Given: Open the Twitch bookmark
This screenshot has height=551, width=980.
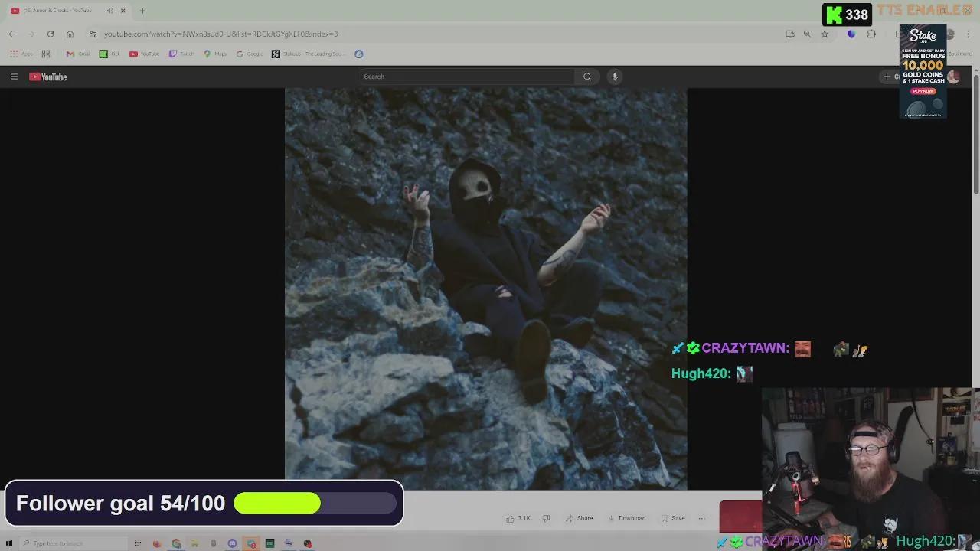Looking at the screenshot, I should pos(181,54).
